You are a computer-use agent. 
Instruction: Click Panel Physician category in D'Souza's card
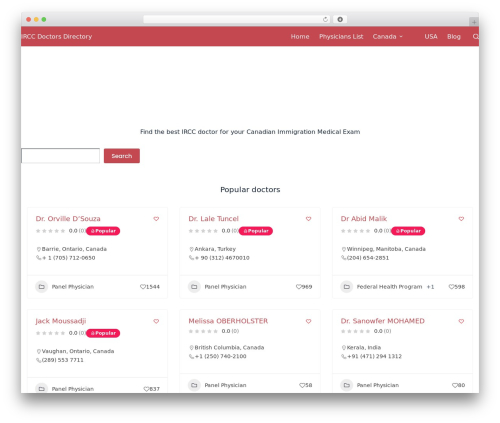click(x=73, y=287)
